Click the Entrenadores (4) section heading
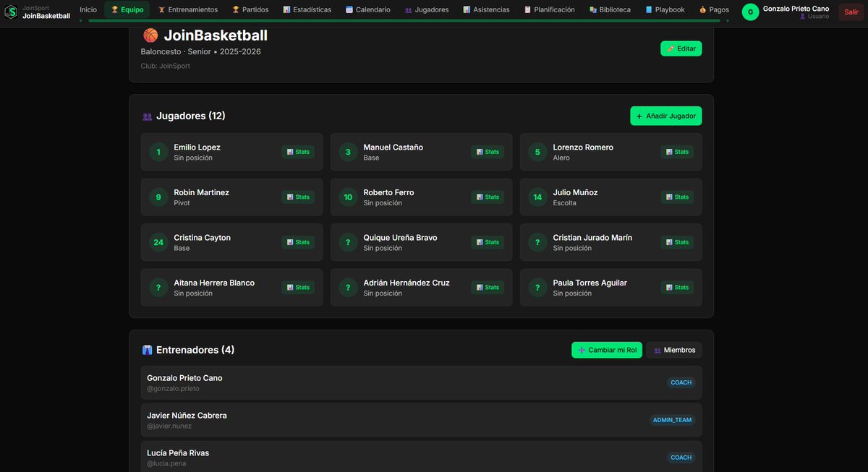 (x=195, y=350)
